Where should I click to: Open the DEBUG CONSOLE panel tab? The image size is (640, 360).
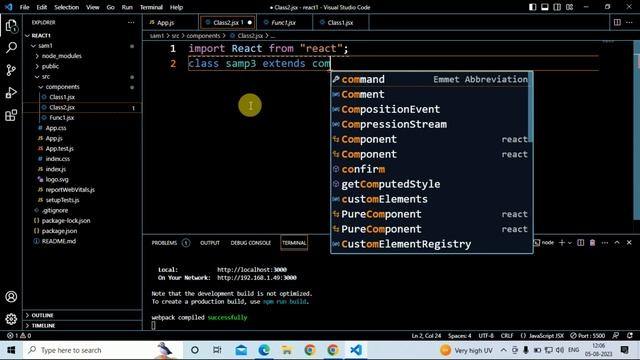tap(251, 243)
